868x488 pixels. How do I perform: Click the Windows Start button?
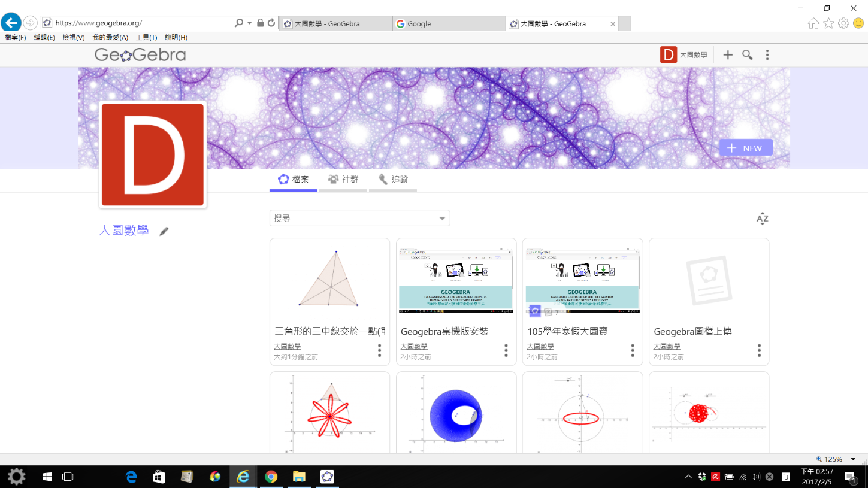(47, 477)
